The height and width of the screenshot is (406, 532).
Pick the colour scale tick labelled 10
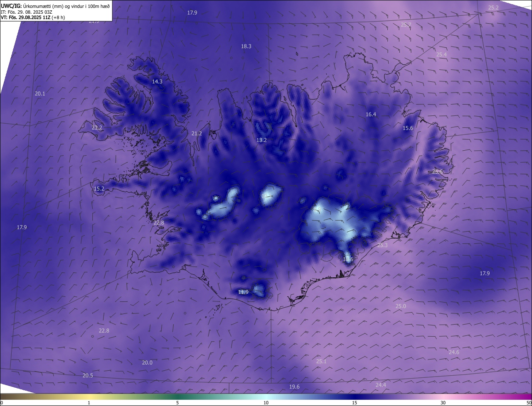(x=266, y=403)
